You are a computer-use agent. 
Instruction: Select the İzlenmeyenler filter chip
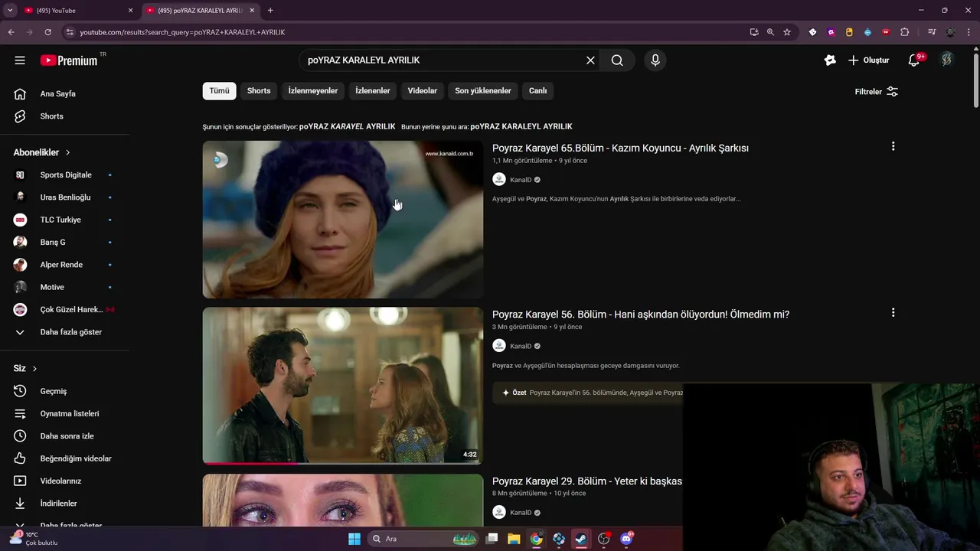click(313, 91)
